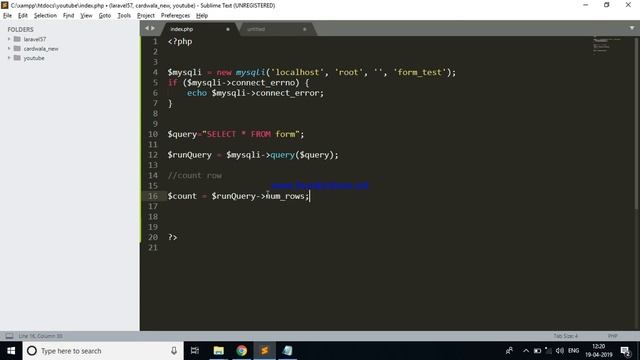
Task: Click the <?php opening tag
Action: 180,42
